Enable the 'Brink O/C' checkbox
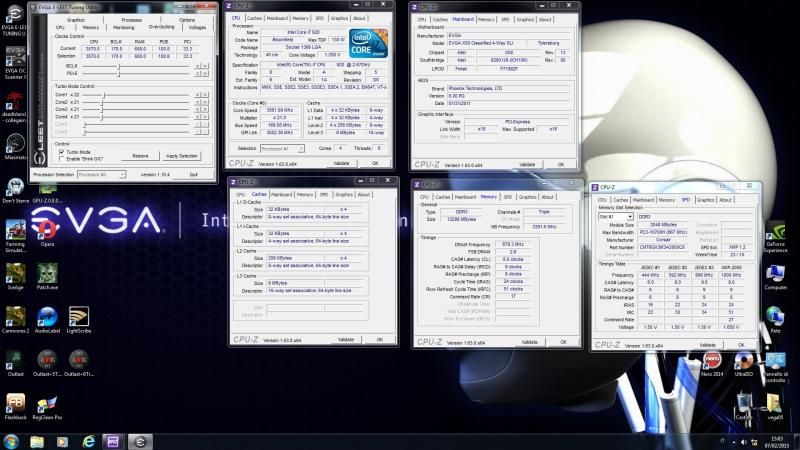 point(62,158)
